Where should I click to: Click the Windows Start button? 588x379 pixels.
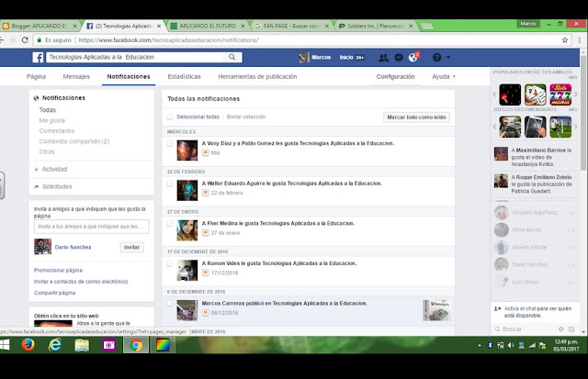[5, 345]
